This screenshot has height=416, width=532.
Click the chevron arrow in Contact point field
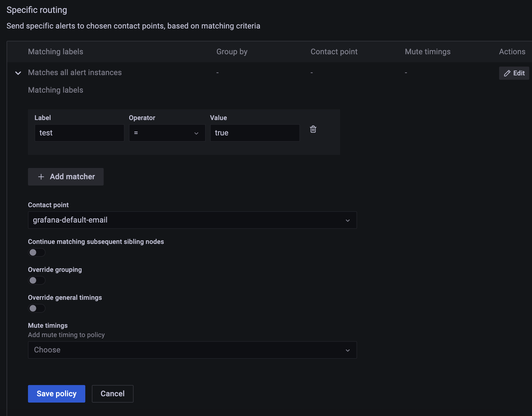[x=347, y=220]
